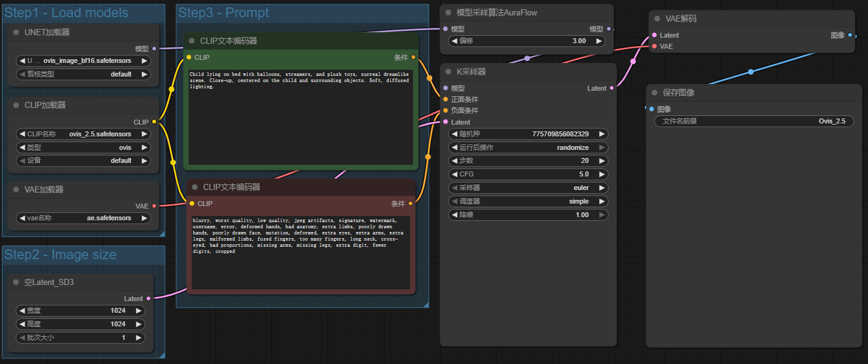Collapse the VAE解码 node via its title dot
This screenshot has width=868, height=364.
tap(657, 19)
